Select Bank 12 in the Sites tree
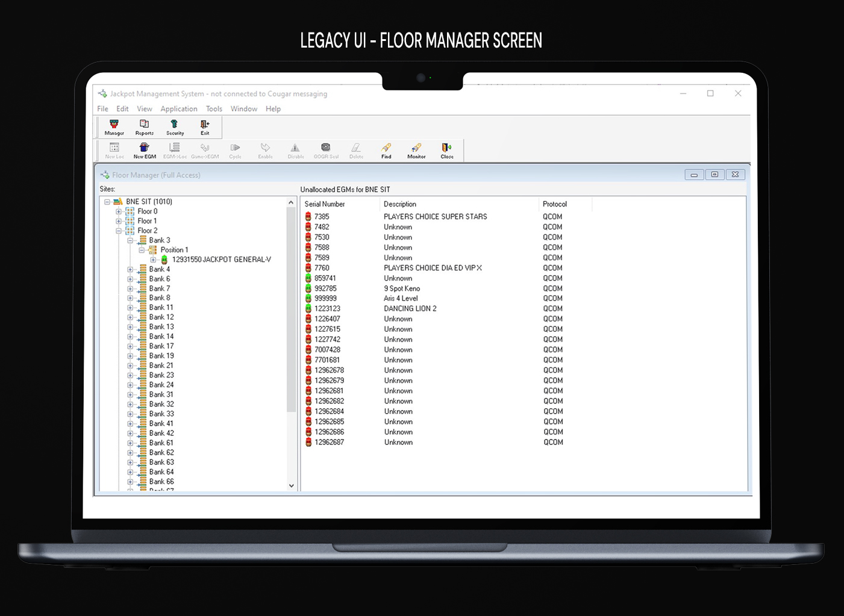The image size is (844, 616). 161,317
